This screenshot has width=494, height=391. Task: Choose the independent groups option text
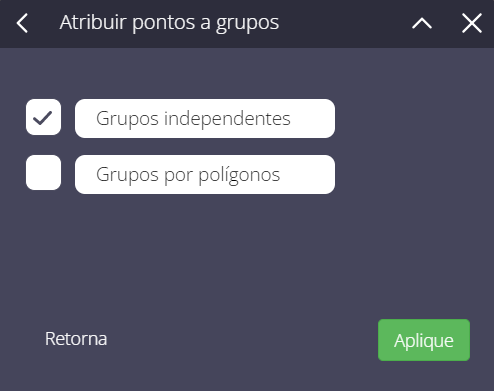click(x=193, y=119)
